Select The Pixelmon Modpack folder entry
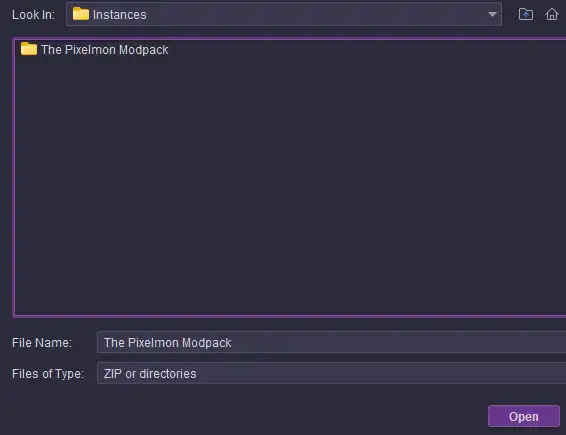The width and height of the screenshot is (566, 435). click(94, 49)
